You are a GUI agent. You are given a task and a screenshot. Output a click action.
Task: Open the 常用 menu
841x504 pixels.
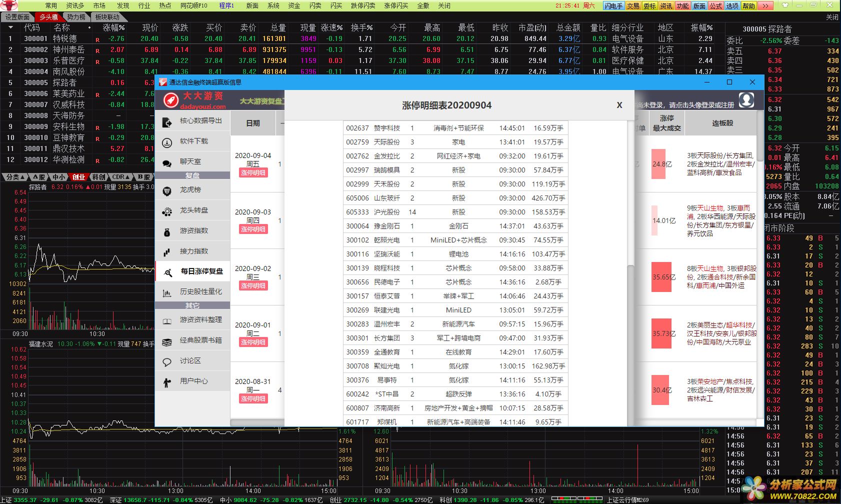pos(51,5)
